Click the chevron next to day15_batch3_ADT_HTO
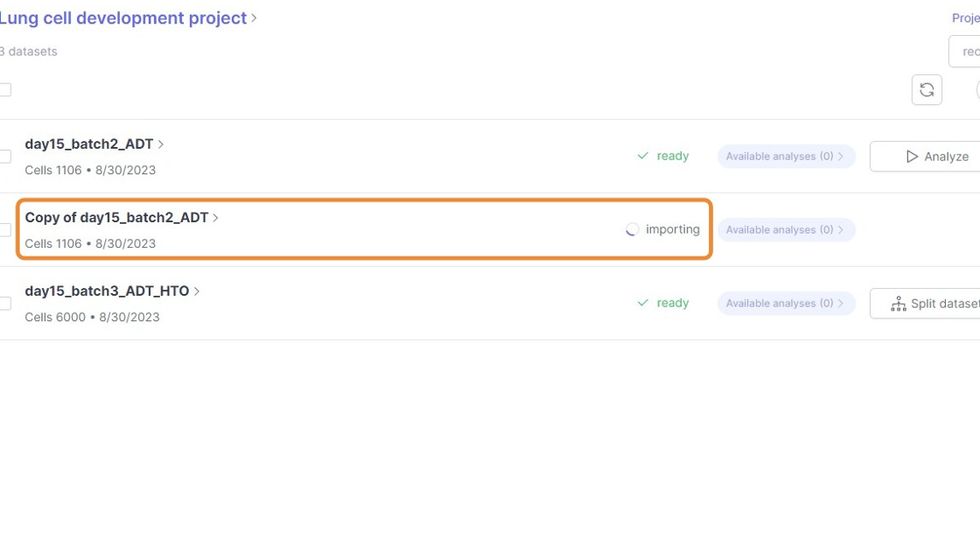This screenshot has width=980, height=547. click(198, 291)
